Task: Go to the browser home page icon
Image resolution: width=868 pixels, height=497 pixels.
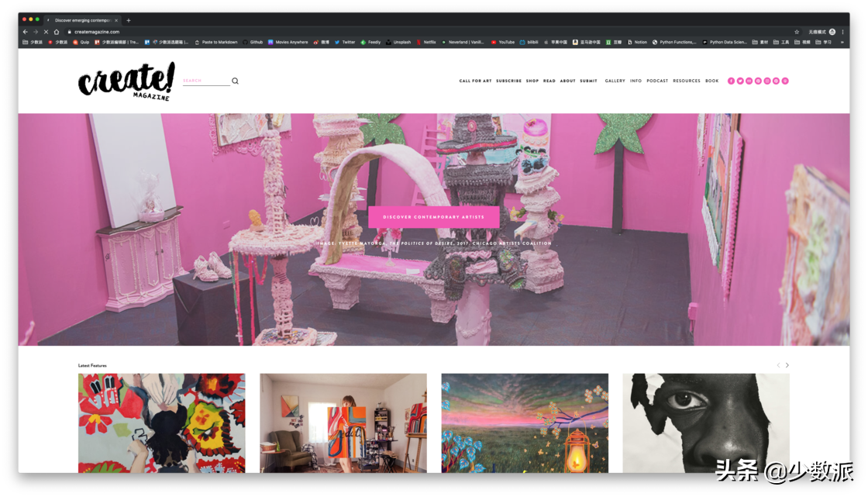Action: [x=57, y=32]
